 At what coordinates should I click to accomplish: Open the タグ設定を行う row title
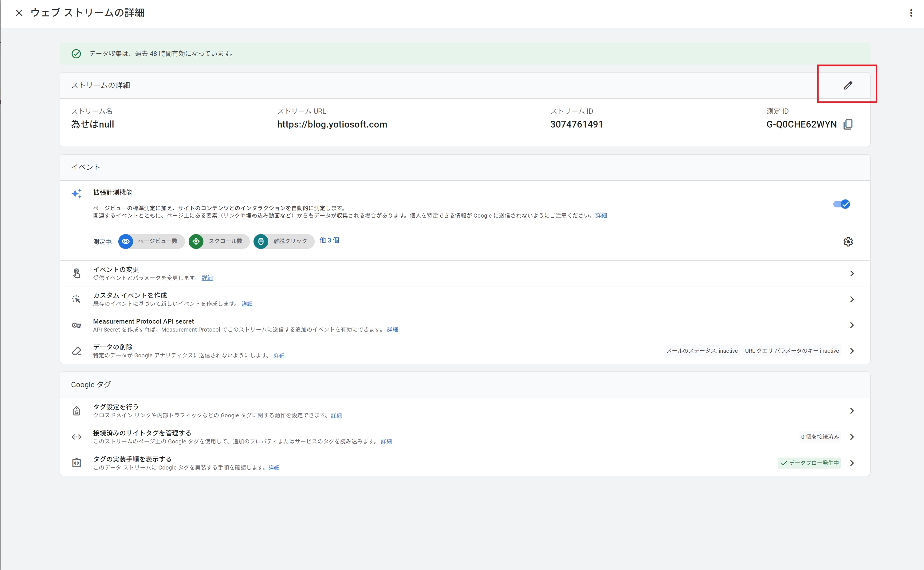(x=116, y=407)
